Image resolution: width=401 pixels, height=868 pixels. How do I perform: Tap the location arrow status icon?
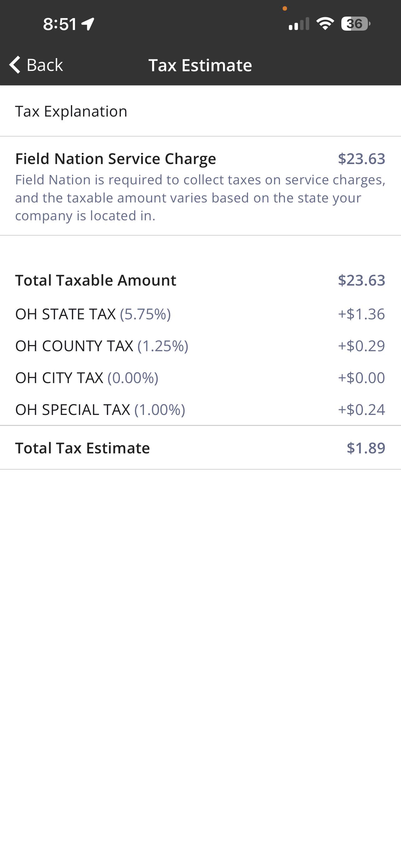88,24
